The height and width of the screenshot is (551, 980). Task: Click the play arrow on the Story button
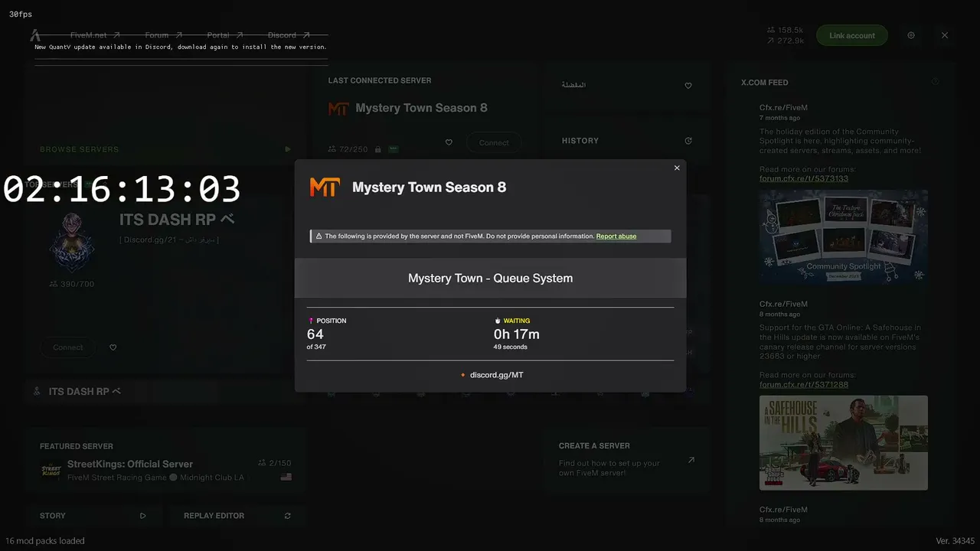(142, 516)
